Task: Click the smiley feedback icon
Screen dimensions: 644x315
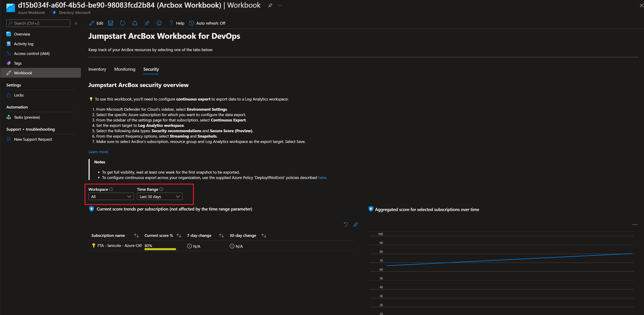Action: (x=159, y=23)
